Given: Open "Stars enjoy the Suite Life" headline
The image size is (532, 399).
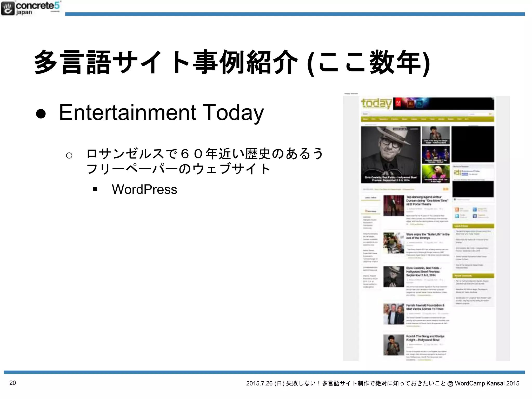Looking at the screenshot, I should [428, 236].
